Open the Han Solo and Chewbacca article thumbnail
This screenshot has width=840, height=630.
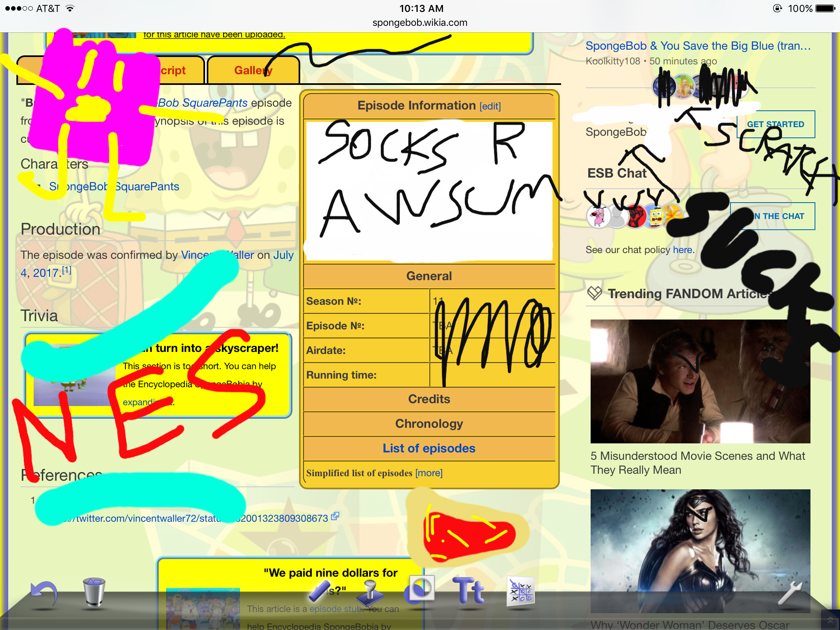click(700, 381)
